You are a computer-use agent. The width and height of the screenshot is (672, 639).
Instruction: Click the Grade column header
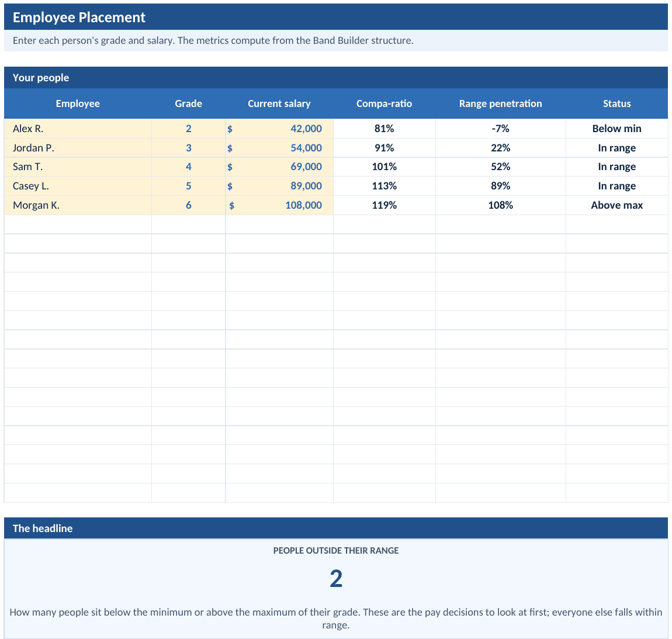(189, 104)
